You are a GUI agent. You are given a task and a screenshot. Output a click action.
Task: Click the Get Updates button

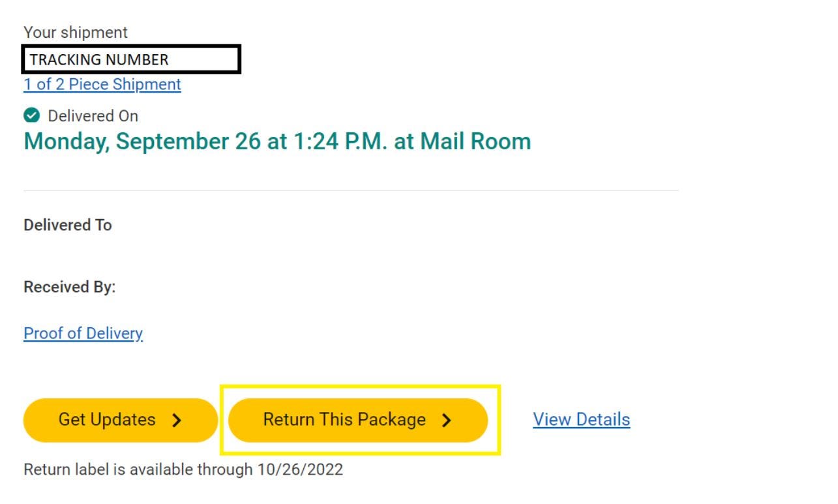(121, 421)
